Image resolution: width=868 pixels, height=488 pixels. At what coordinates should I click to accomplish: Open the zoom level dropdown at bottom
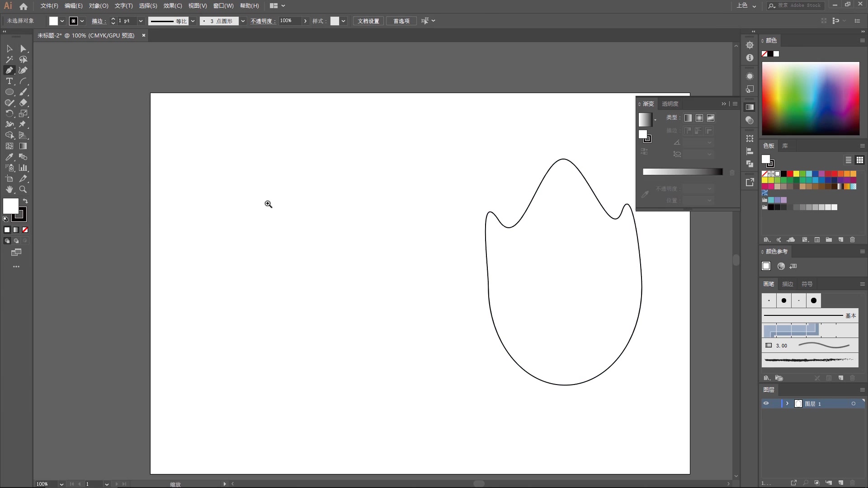(x=61, y=484)
